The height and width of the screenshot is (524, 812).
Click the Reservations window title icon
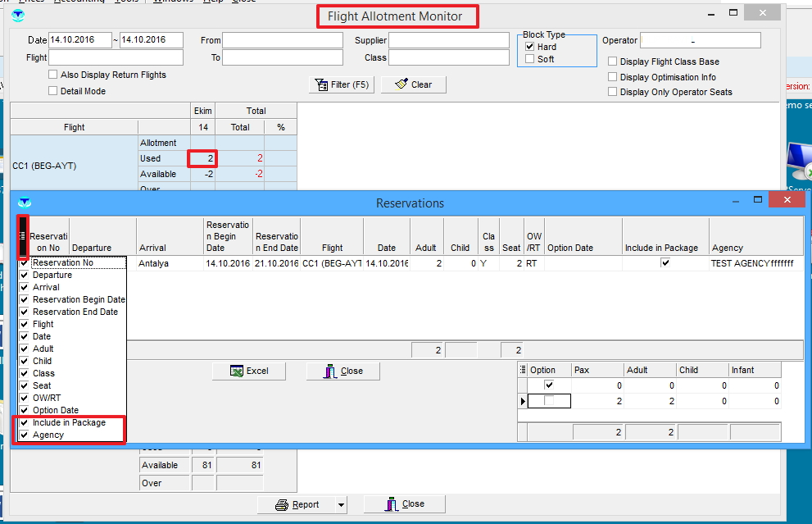click(x=24, y=203)
